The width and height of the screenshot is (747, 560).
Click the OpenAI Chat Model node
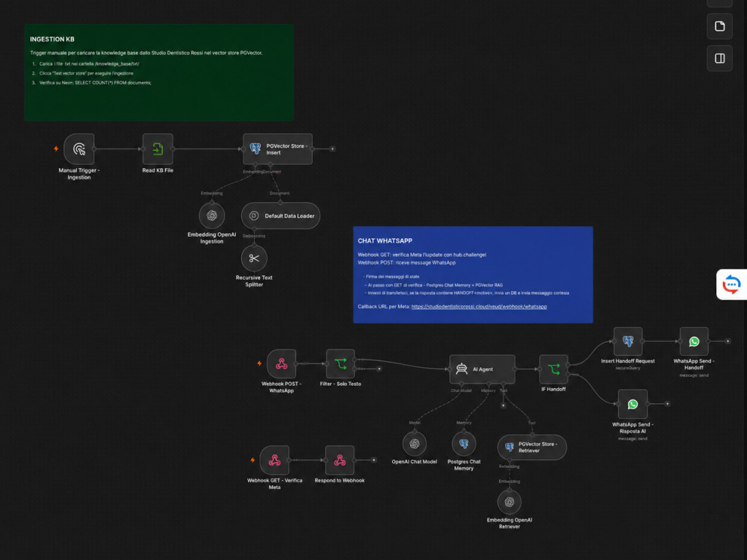tap(415, 444)
